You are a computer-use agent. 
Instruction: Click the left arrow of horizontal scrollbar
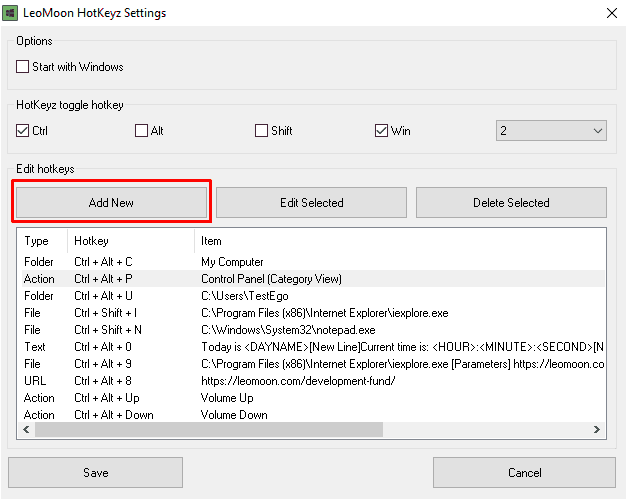[x=26, y=429]
